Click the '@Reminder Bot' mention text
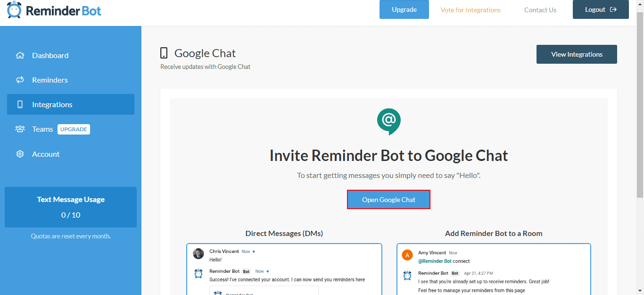Viewport: 644px width, 295px height. [435, 261]
